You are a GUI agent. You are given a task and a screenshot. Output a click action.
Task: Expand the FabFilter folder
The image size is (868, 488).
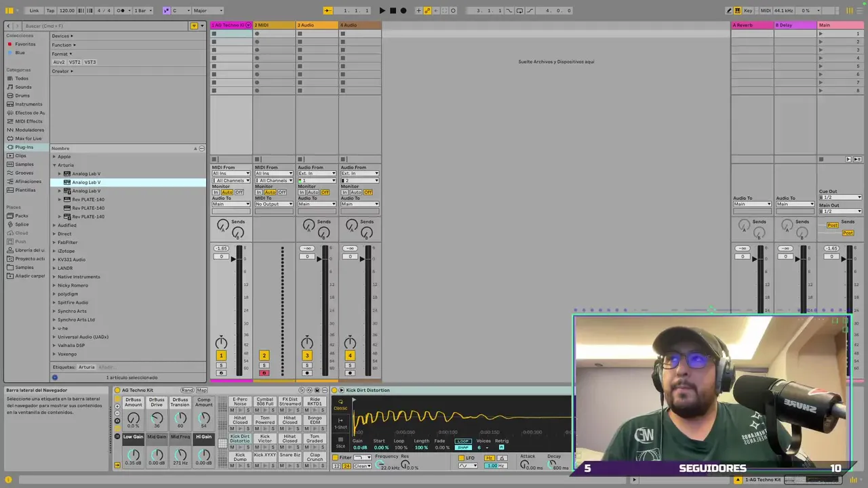(54, 242)
